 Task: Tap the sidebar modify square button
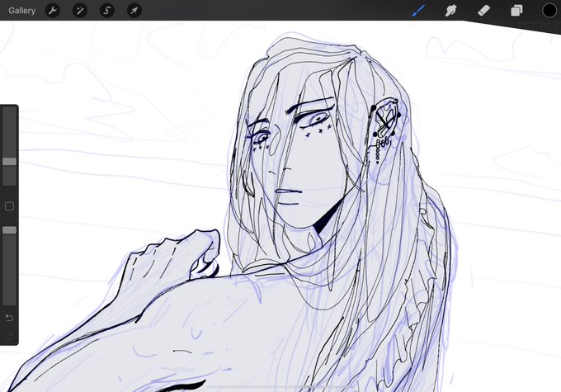[x=9, y=206]
